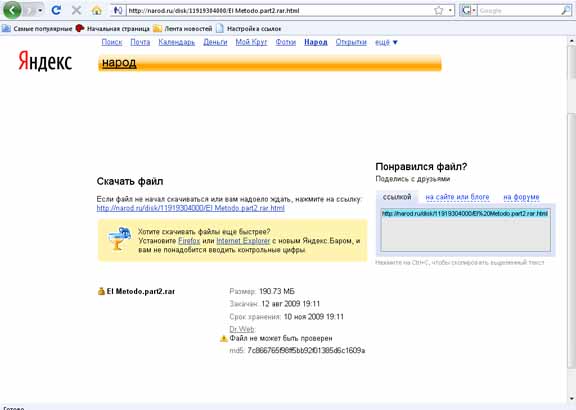Click the direct download URL link
This screenshot has width=576, height=410.
(x=190, y=208)
